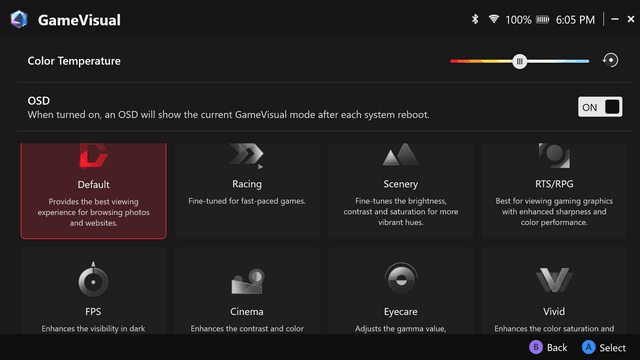Click the Scenery mountains icon
Screen dimensions: 640x360
tap(400, 155)
